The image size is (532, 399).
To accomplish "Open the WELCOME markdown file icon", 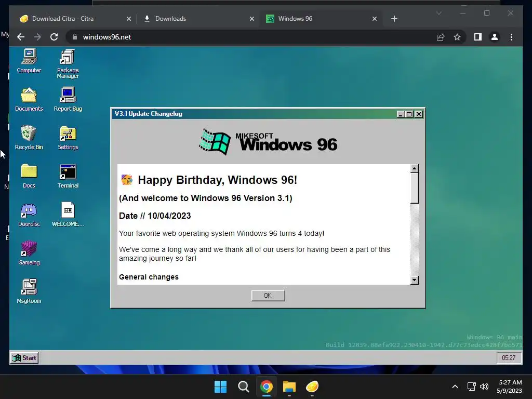I will (68, 215).
